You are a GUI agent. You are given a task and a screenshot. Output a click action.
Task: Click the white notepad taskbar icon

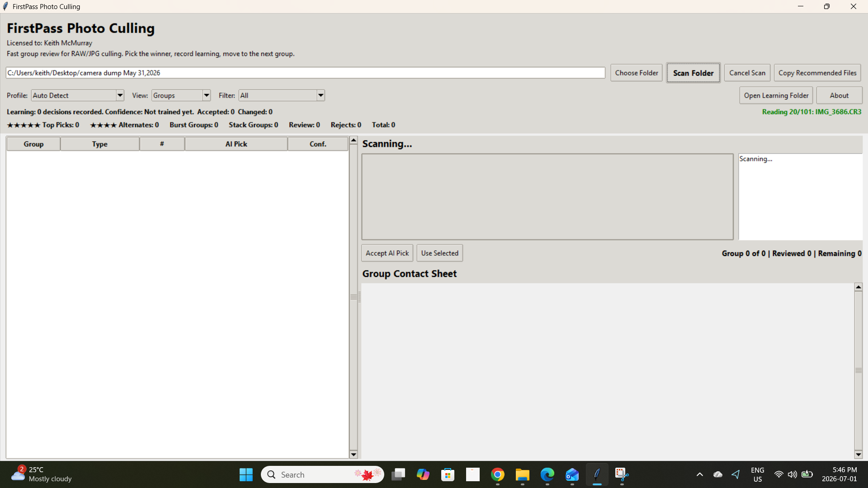pyautogui.click(x=473, y=474)
